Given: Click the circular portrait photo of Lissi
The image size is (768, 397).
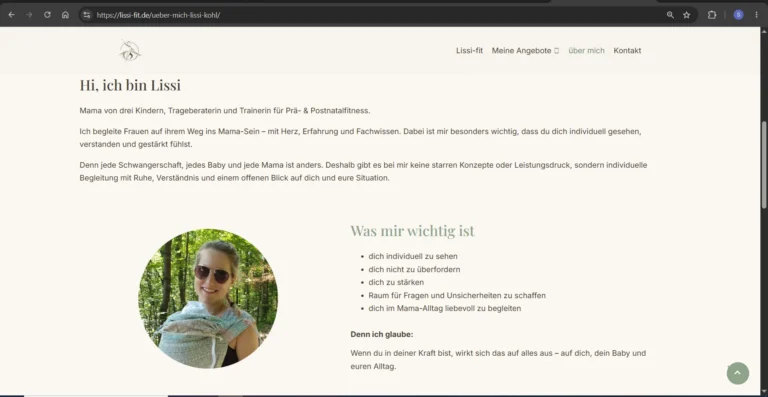Looking at the screenshot, I should tap(208, 298).
